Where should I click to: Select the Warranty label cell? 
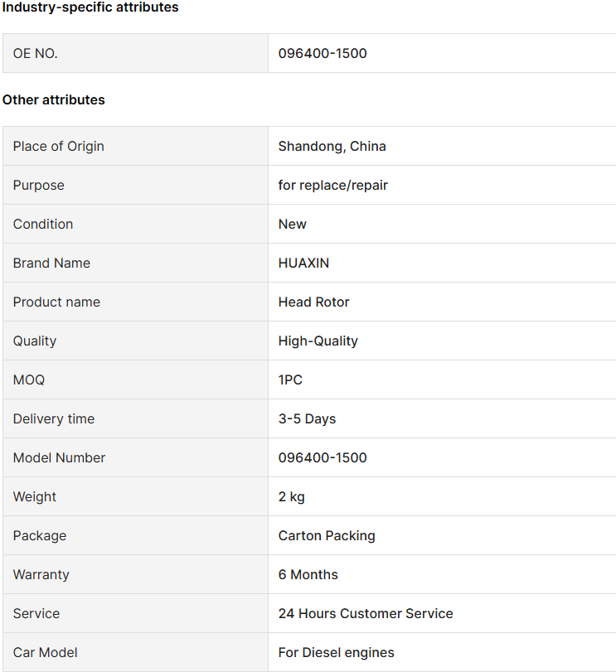coord(135,575)
